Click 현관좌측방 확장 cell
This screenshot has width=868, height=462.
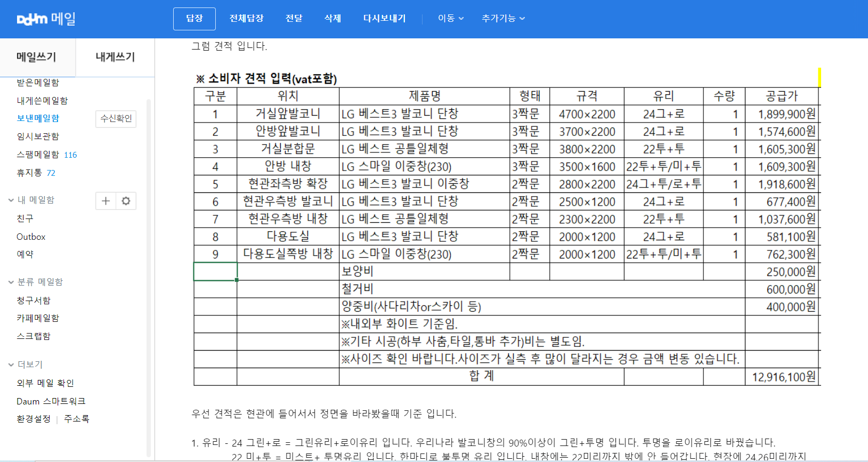pyautogui.click(x=288, y=184)
